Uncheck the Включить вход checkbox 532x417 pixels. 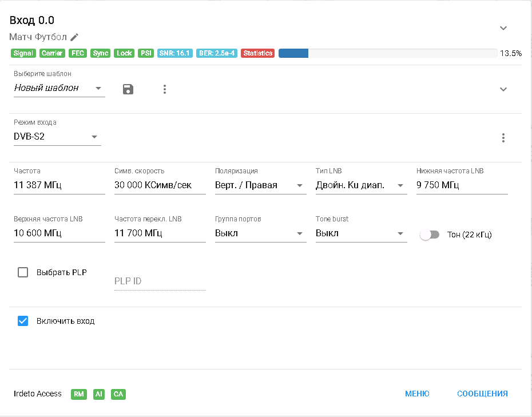23,321
